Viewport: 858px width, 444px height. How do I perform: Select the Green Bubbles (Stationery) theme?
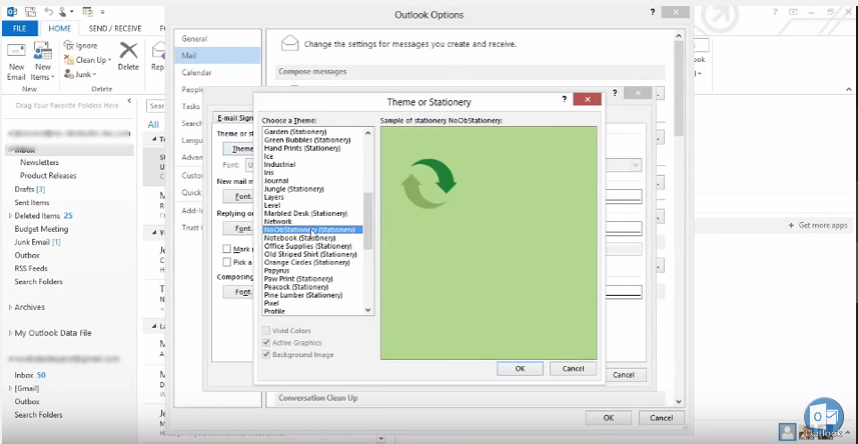click(x=307, y=140)
